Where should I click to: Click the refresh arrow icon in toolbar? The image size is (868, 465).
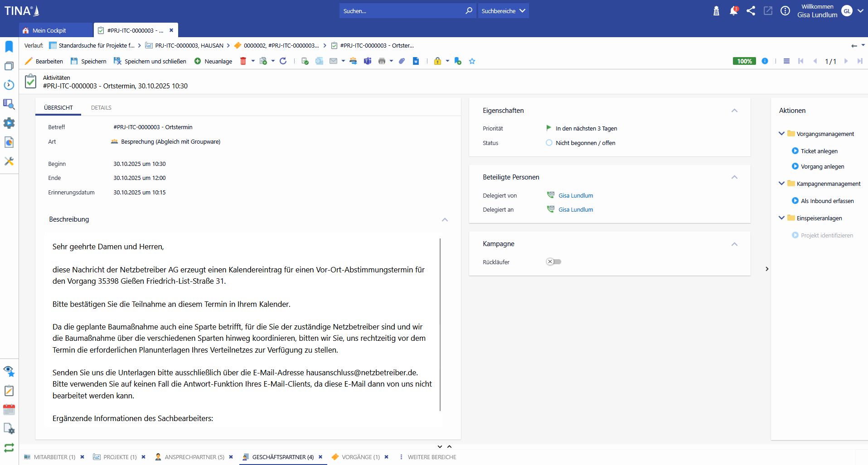283,61
